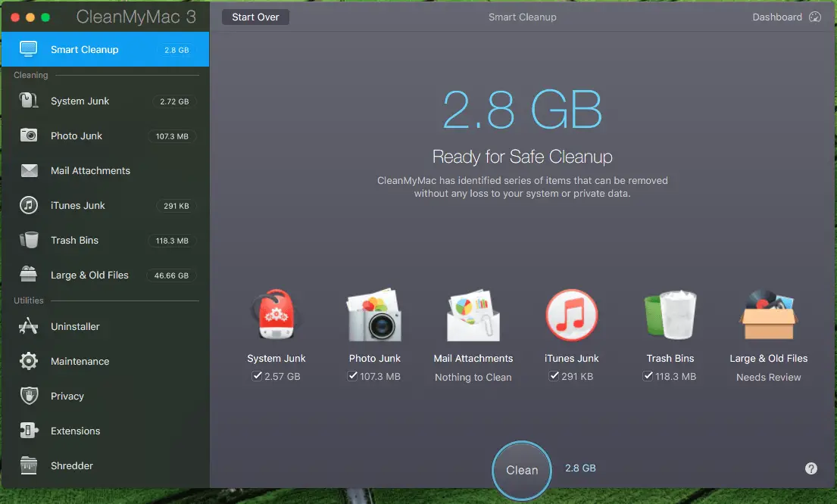
Task: Click the Nothing to Clean text
Action: [473, 377]
